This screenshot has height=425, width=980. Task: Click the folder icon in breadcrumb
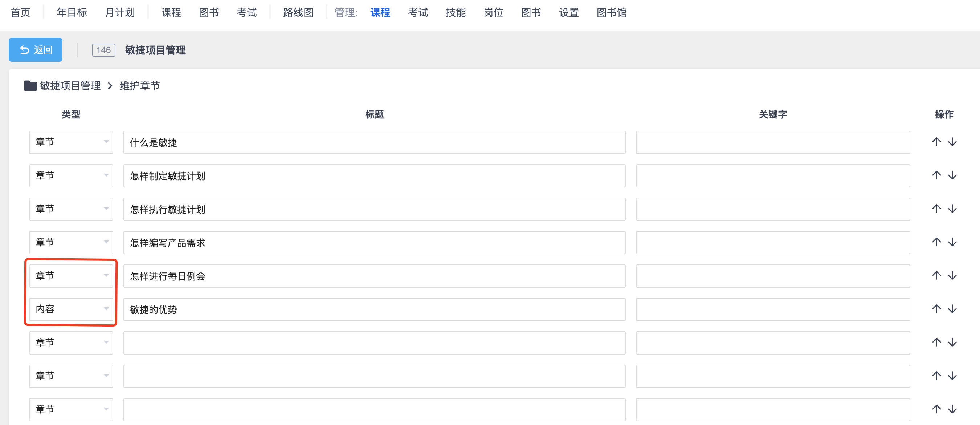pyautogui.click(x=30, y=86)
